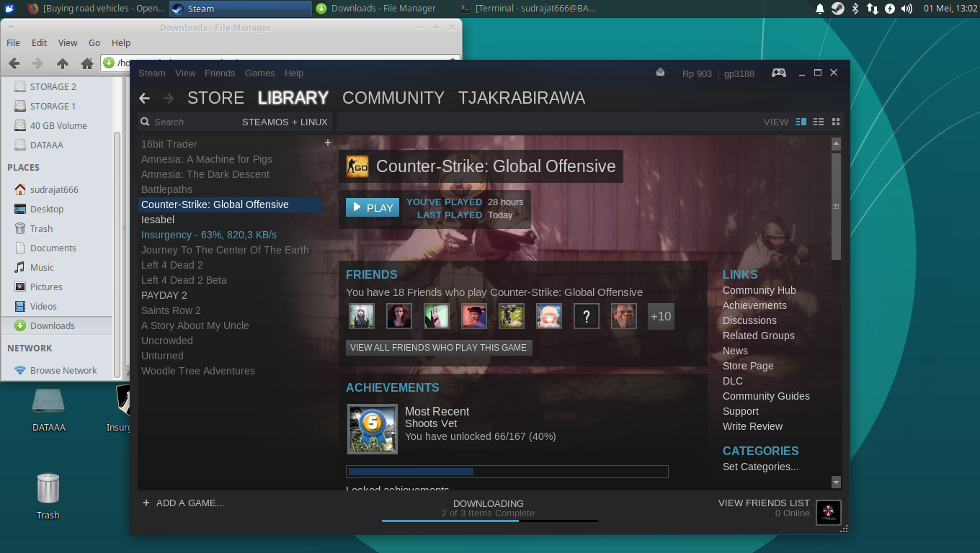
Task: Switch to the Steam grid view icon
Action: 836,122
